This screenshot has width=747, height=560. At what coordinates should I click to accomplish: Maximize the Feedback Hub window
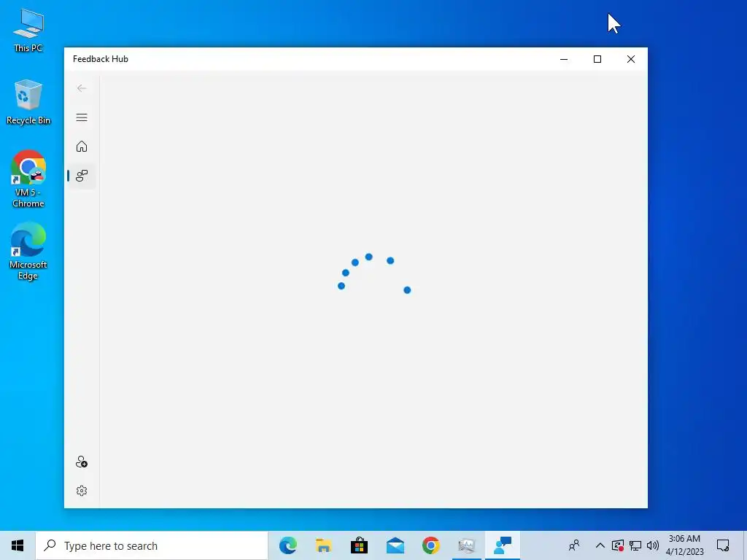597,59
